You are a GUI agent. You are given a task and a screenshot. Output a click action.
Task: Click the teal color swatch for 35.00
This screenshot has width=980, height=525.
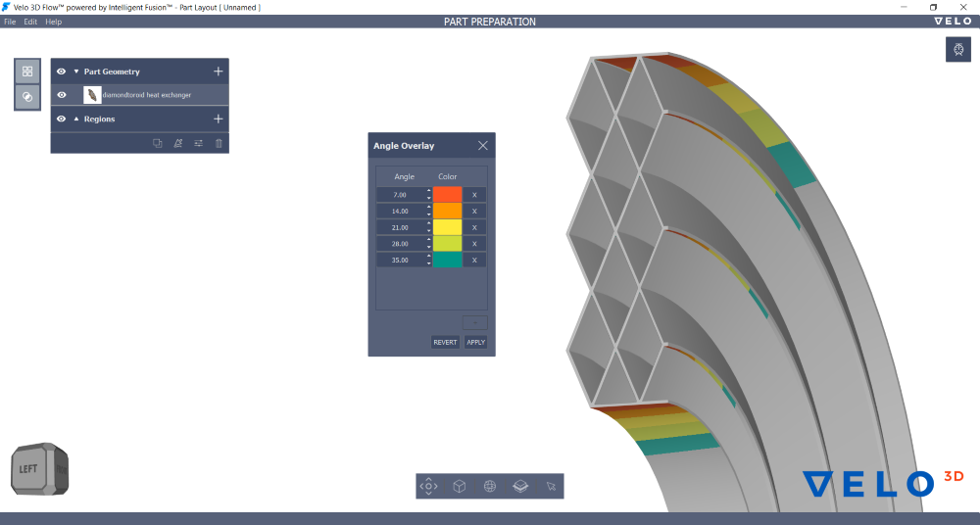447,261
